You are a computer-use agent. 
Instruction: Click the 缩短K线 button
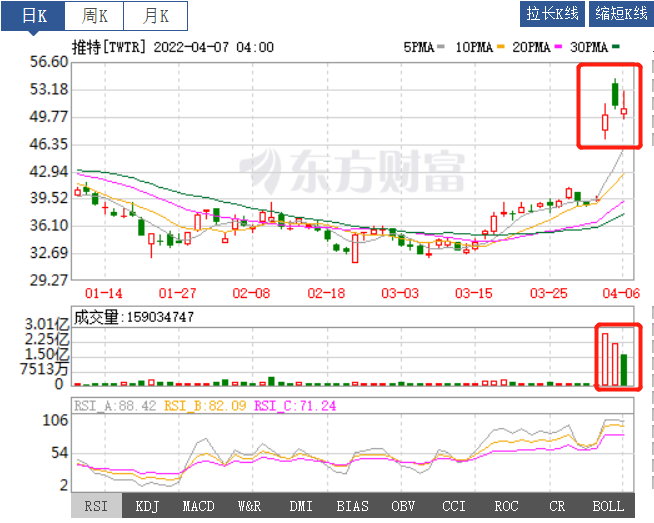(x=621, y=14)
